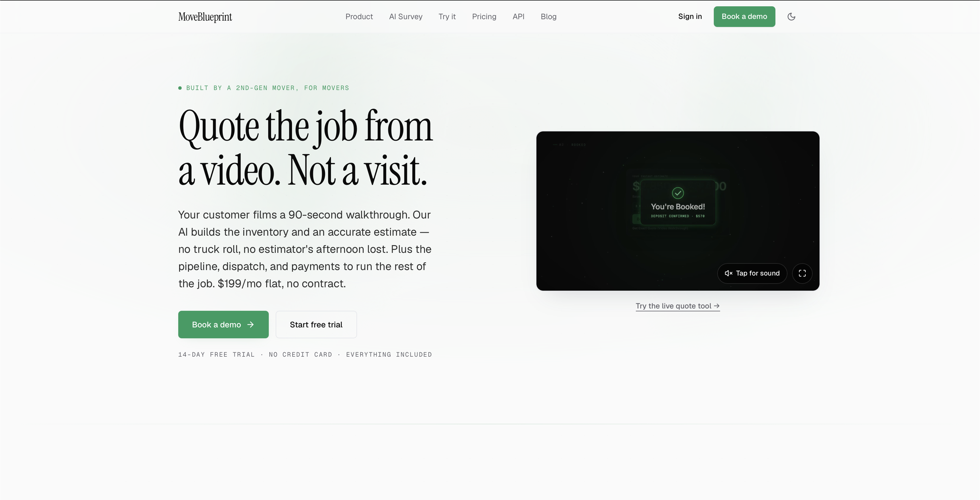Click the hero Book a demo arrow button
Screen dimensions: 980x500
point(223,325)
